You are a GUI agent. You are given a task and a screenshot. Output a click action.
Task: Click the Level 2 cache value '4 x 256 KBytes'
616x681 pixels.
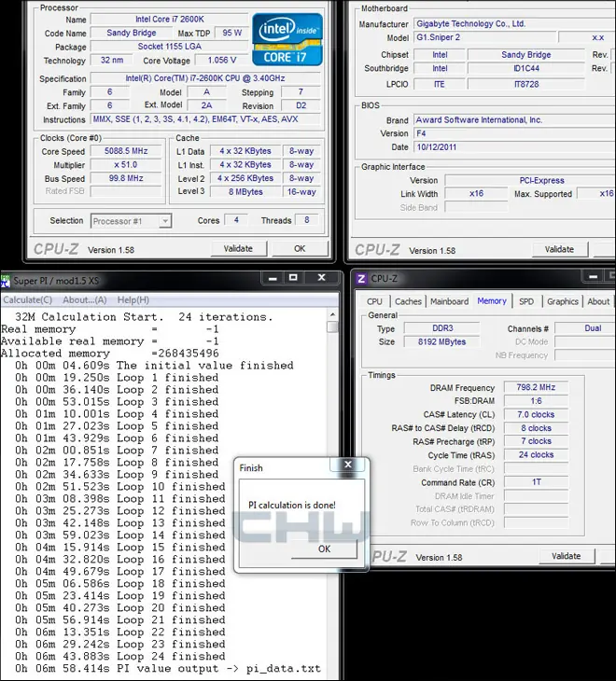point(245,178)
